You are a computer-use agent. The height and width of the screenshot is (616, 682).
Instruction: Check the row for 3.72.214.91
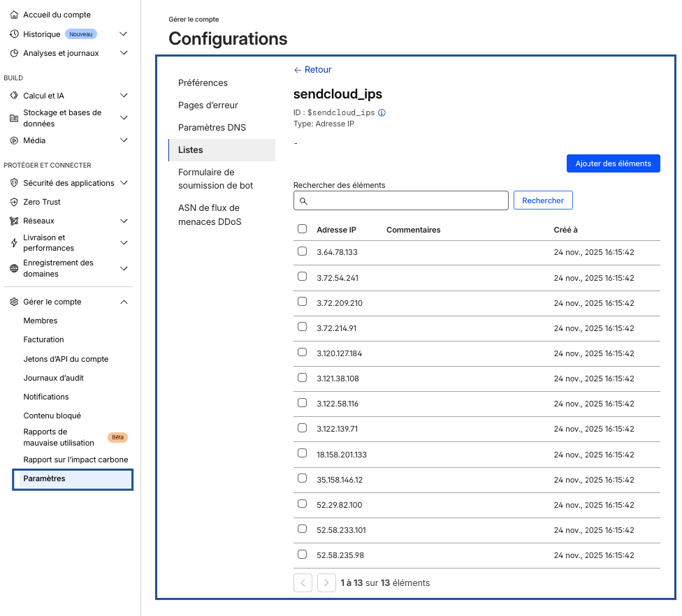tap(303, 327)
